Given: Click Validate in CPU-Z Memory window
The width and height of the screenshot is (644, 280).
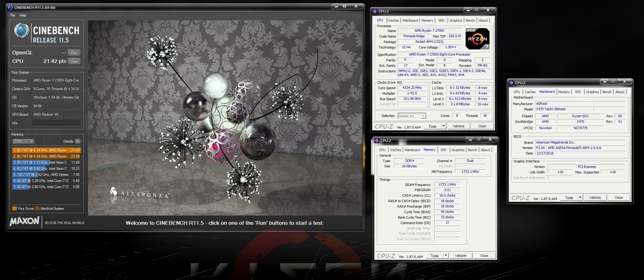Looking at the screenshot, I should tap(460, 256).
